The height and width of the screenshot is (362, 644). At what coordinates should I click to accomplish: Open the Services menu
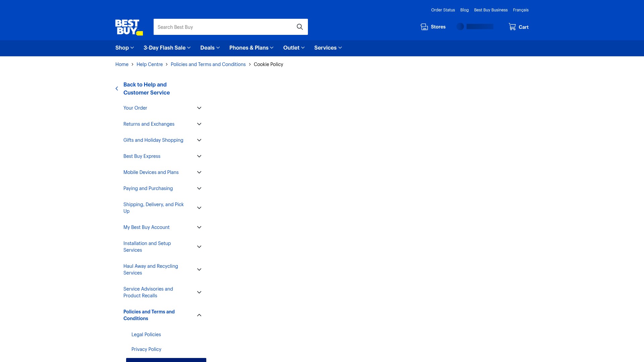tap(328, 48)
